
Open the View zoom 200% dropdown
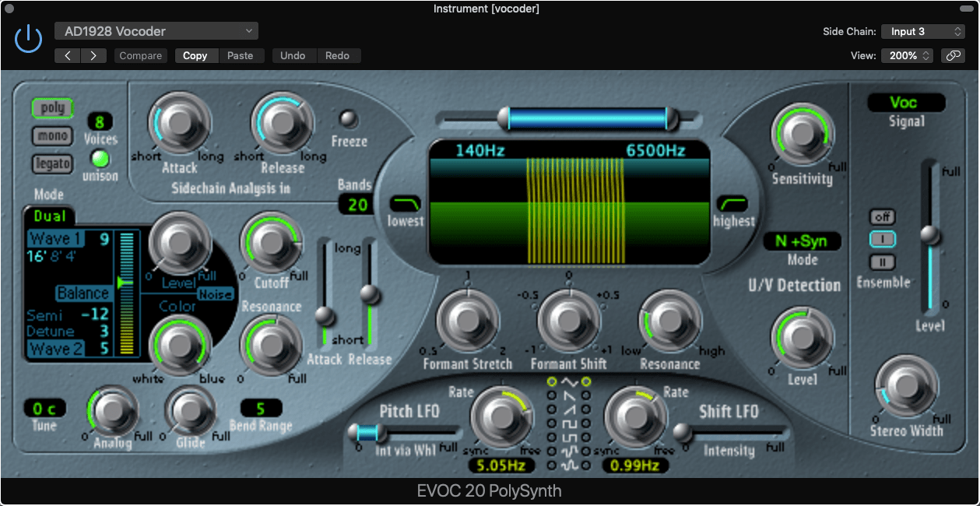[906, 55]
